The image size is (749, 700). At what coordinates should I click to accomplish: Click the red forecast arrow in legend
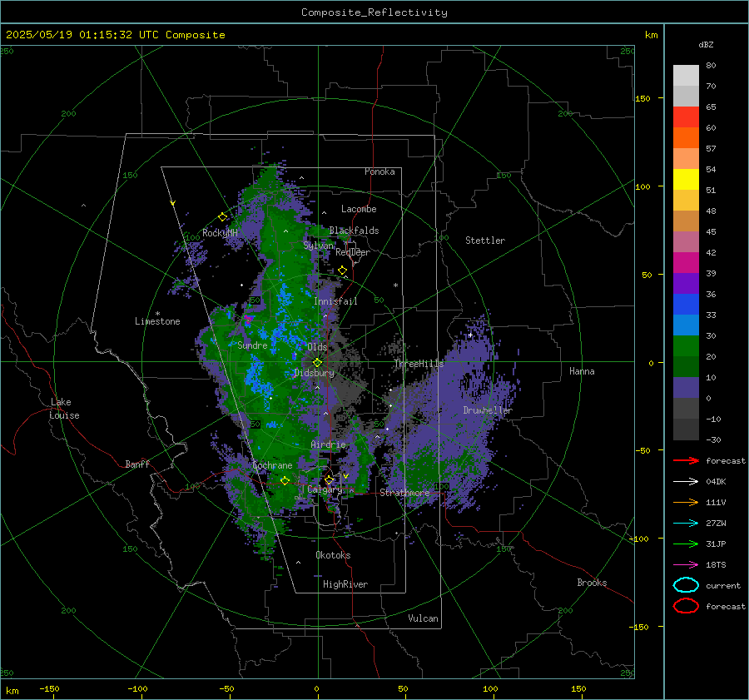[686, 460]
